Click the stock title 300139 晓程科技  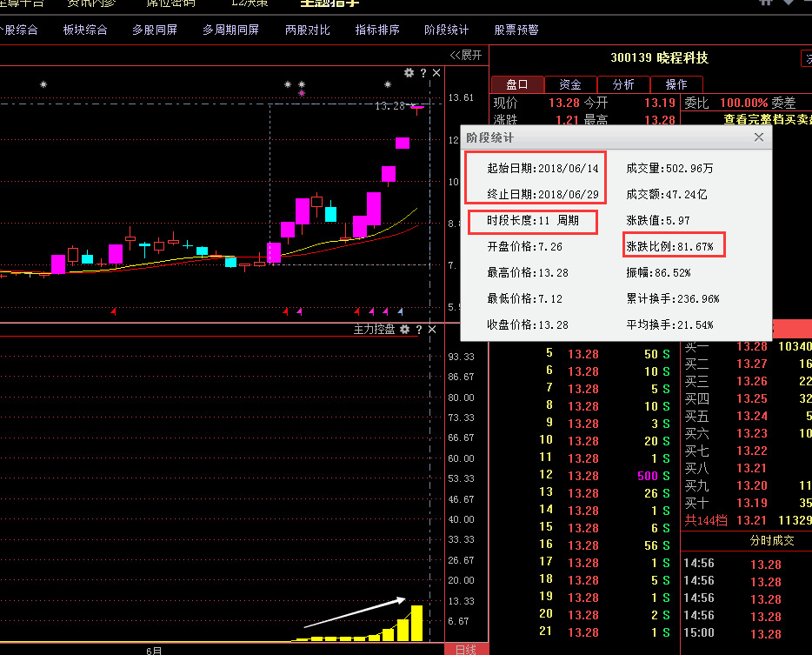(x=659, y=57)
